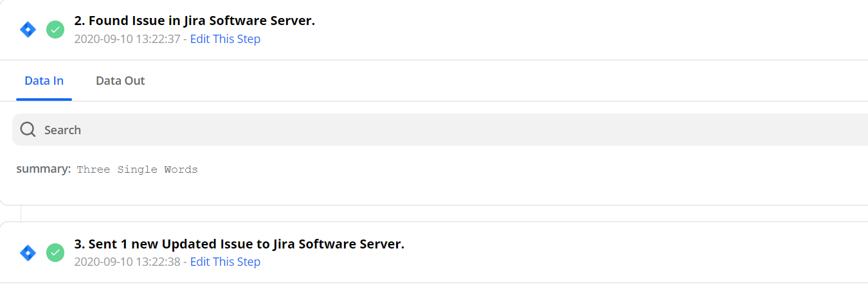
Task: Click the green success checkmark on step 2
Action: (55, 30)
